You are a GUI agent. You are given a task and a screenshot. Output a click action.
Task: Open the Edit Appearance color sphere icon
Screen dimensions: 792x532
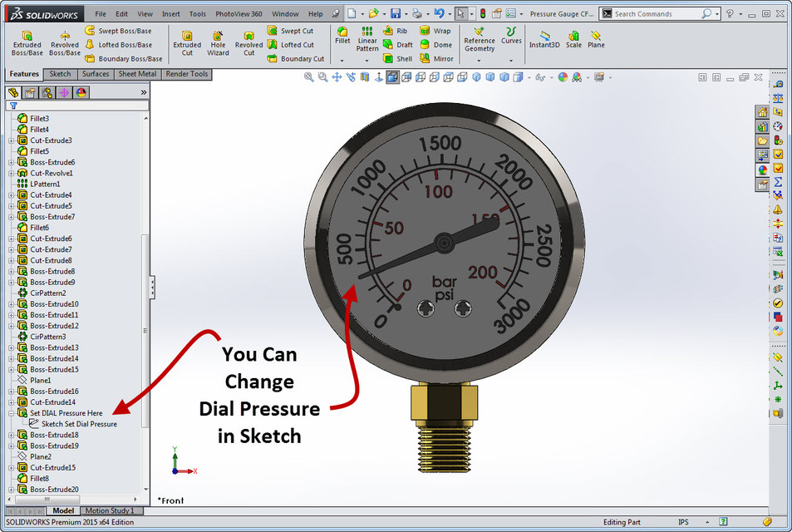[563, 76]
